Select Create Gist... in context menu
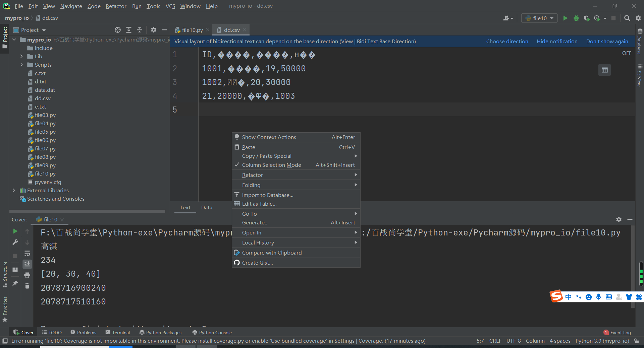The height and width of the screenshot is (348, 644). pyautogui.click(x=296, y=263)
